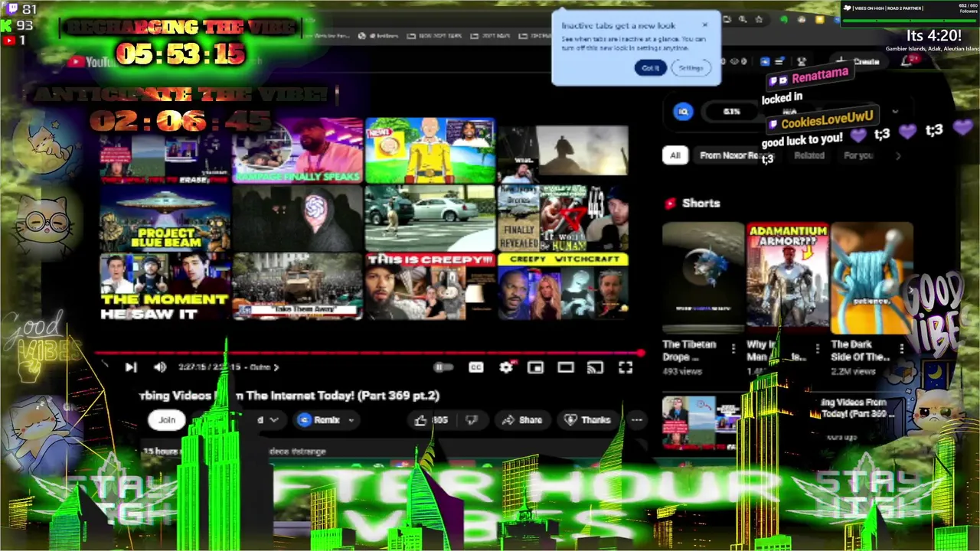Click The Tibetan Dropa short title
The width and height of the screenshot is (980, 551).
pyautogui.click(x=689, y=350)
